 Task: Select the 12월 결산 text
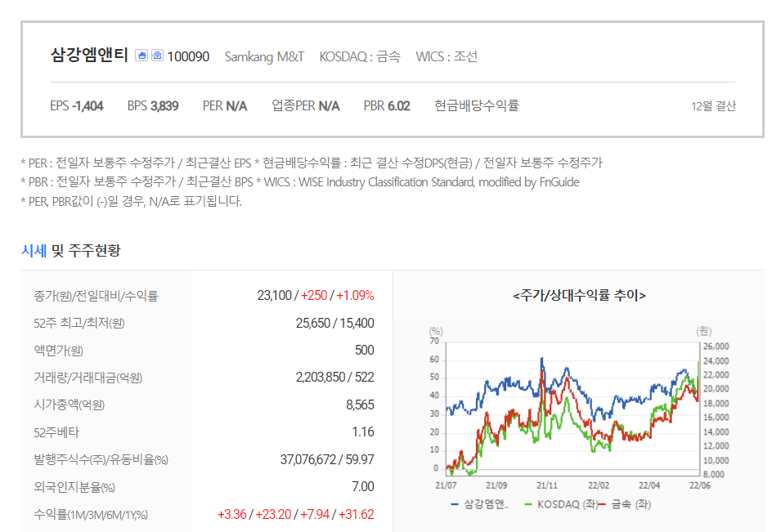click(x=713, y=106)
